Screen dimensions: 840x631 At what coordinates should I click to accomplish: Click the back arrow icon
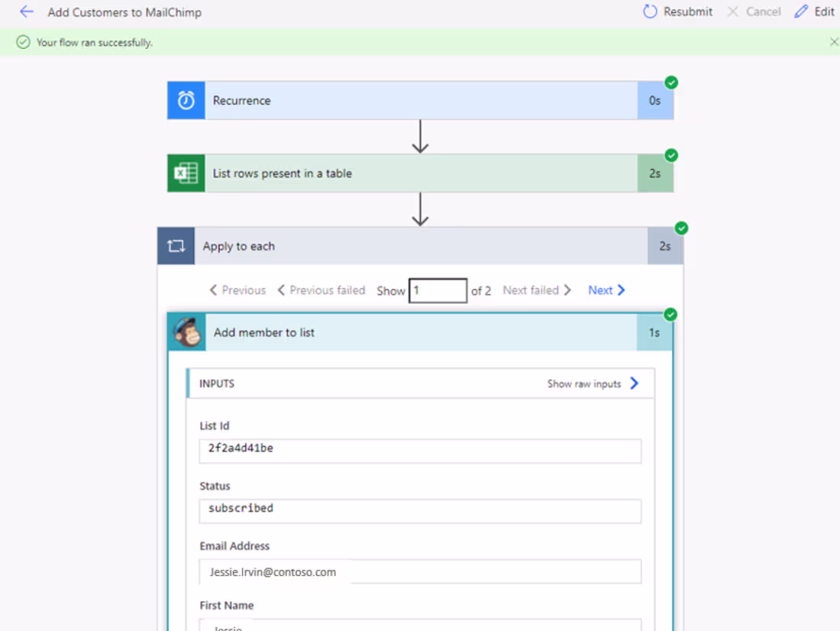[27, 11]
